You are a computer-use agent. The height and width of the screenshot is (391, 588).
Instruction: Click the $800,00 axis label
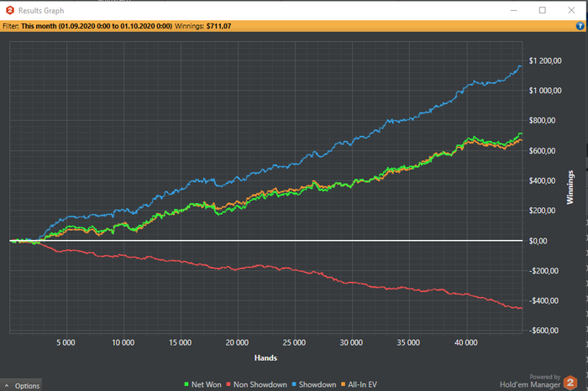click(542, 121)
